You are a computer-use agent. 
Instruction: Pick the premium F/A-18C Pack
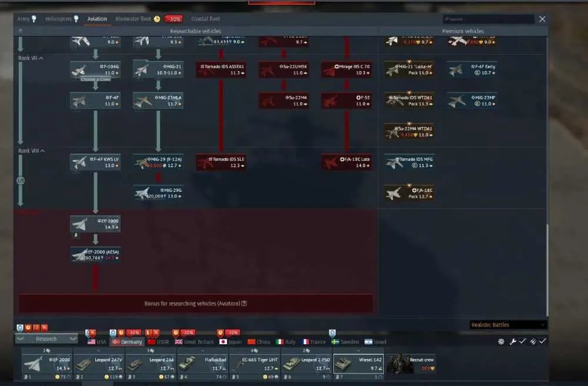(x=409, y=193)
